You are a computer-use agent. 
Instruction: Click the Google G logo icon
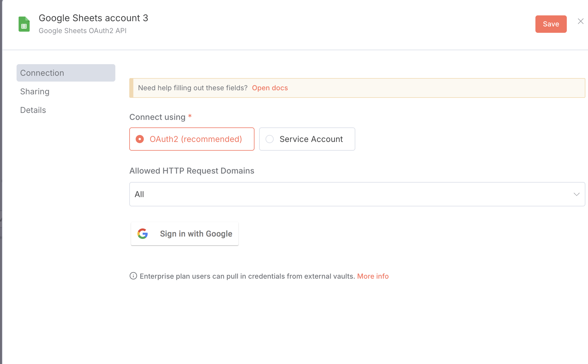pyautogui.click(x=143, y=234)
